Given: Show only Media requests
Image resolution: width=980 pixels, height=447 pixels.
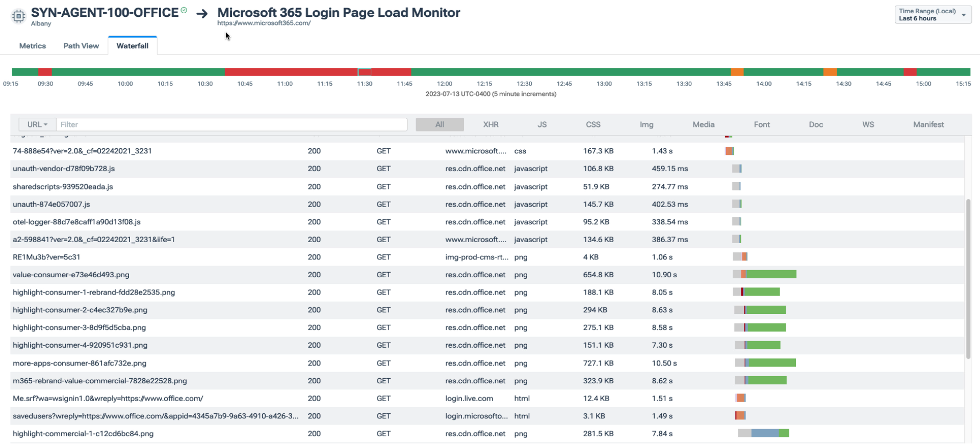Looking at the screenshot, I should [x=704, y=124].
